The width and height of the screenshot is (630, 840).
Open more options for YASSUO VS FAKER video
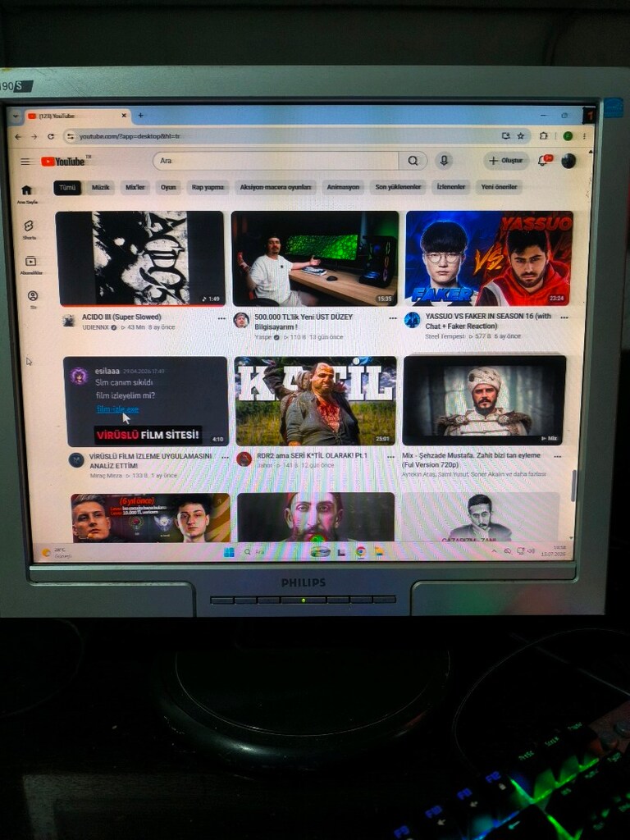(564, 317)
